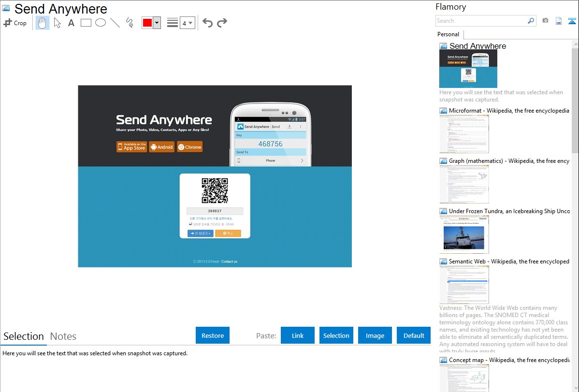The image size is (579, 392).
Task: Click the QR code in the snapshot
Action: pos(215,190)
